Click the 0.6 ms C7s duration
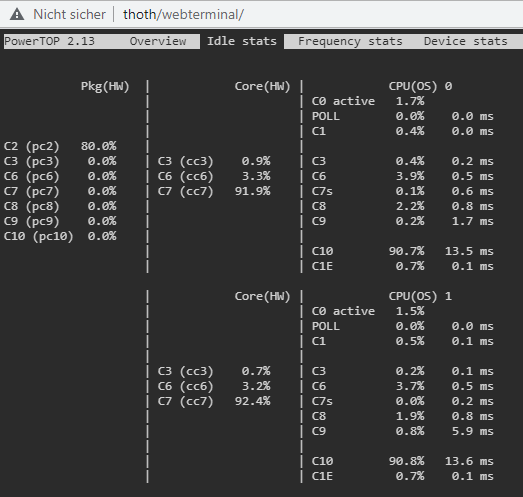The width and height of the screenshot is (523, 497). (473, 191)
